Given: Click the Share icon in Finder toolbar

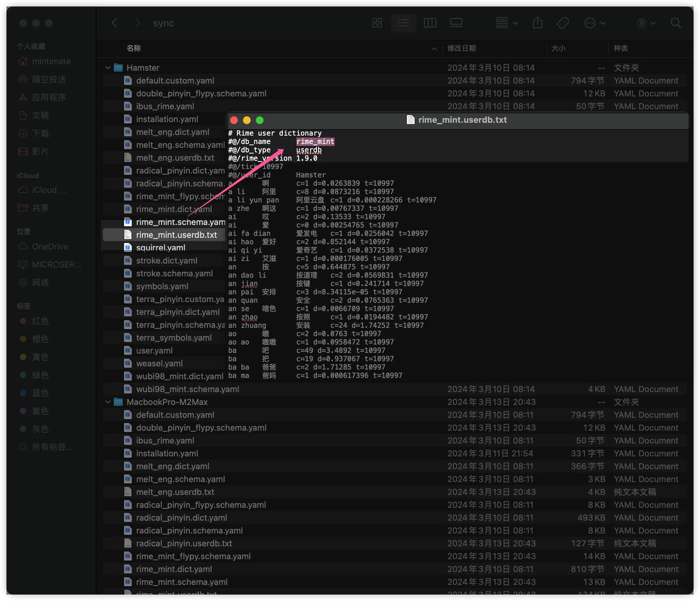Looking at the screenshot, I should pos(537,22).
